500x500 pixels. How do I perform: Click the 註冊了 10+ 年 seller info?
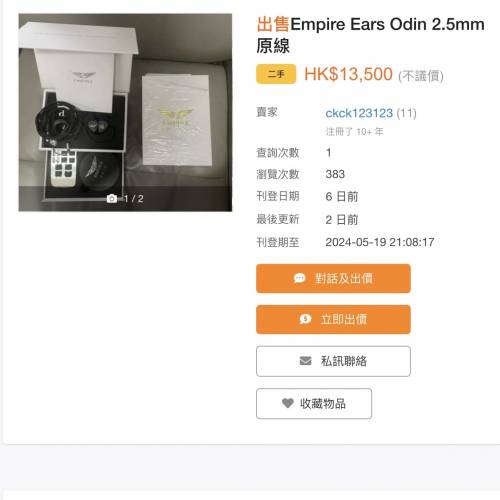point(354,132)
